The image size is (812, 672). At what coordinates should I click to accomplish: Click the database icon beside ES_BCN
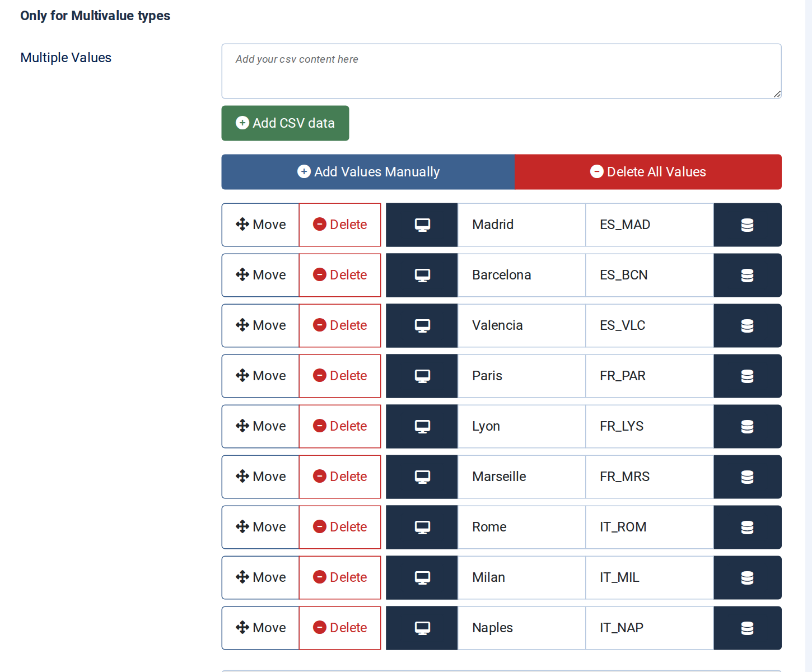coord(747,275)
